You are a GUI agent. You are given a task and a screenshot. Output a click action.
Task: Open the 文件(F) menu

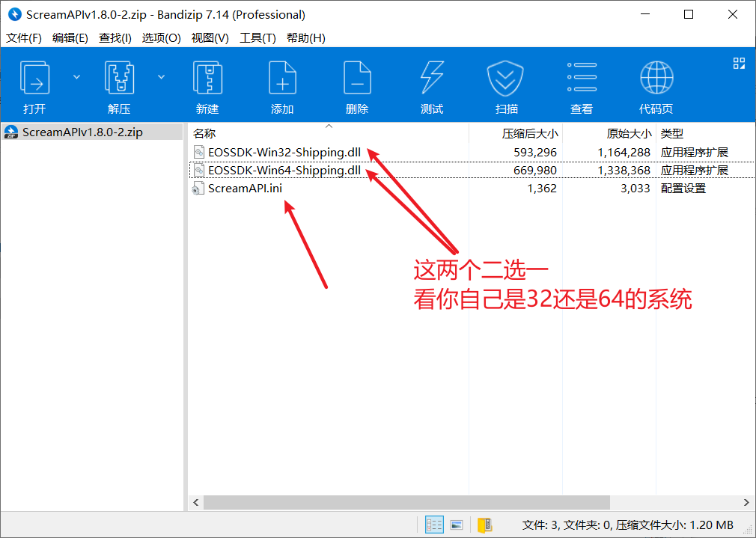(x=23, y=37)
